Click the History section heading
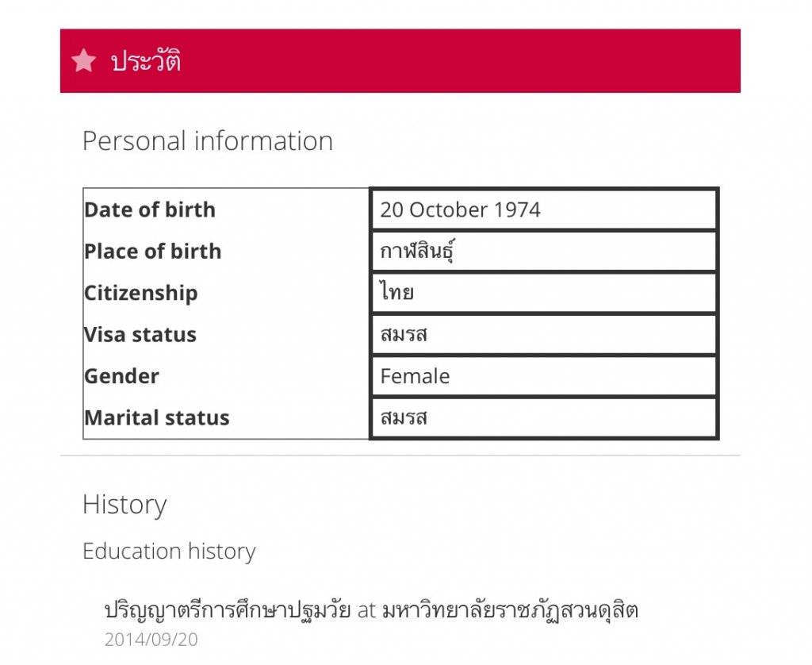The height and width of the screenshot is (665, 812). coord(124,505)
